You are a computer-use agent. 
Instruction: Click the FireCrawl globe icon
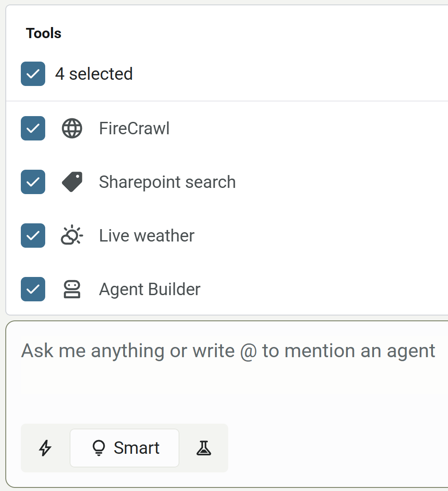72,129
